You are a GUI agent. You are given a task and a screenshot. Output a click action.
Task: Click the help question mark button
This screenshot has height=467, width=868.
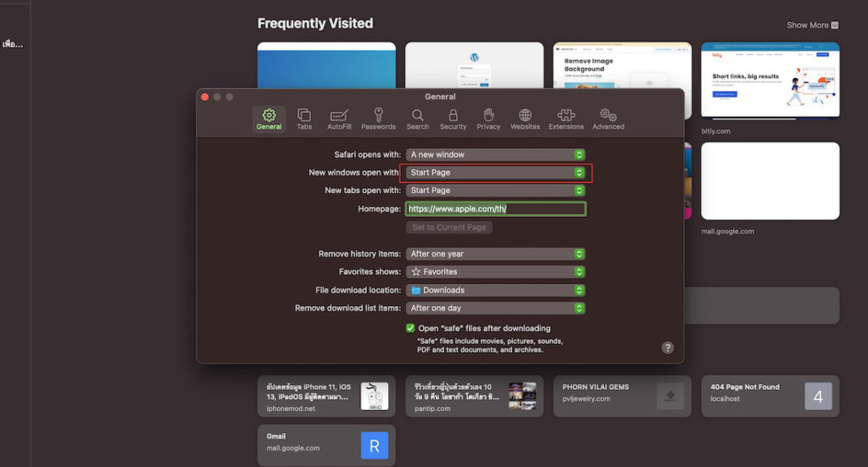[x=667, y=347]
